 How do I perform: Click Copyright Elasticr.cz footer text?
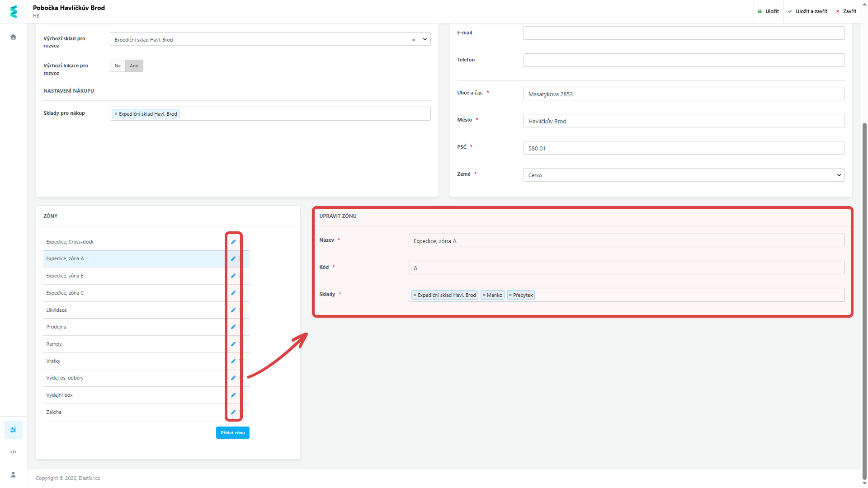click(x=68, y=478)
